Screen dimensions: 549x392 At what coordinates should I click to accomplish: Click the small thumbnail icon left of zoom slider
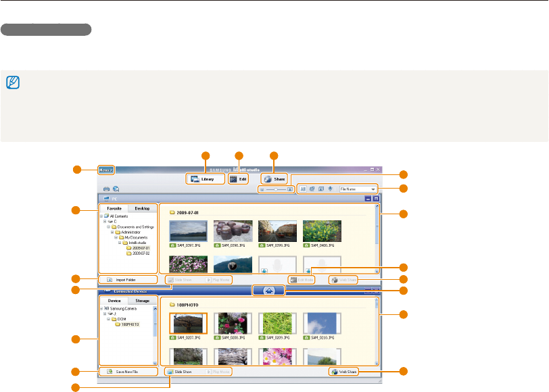(x=262, y=189)
